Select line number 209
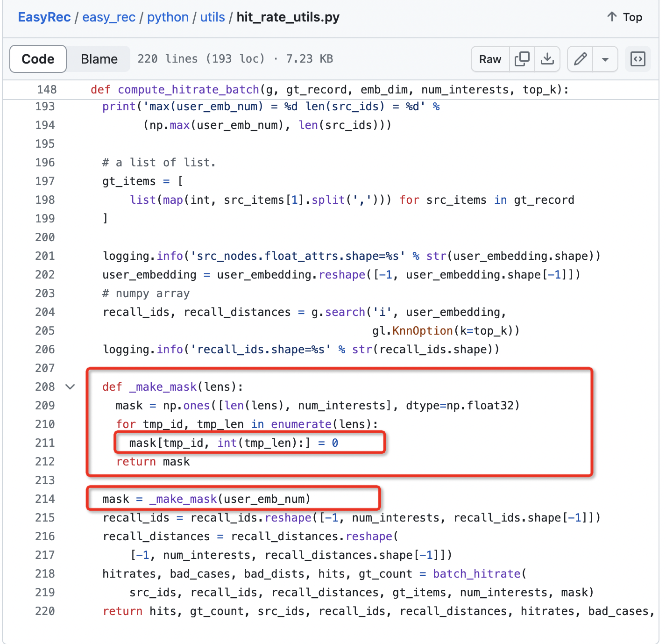The width and height of the screenshot is (666, 644). 45,406
